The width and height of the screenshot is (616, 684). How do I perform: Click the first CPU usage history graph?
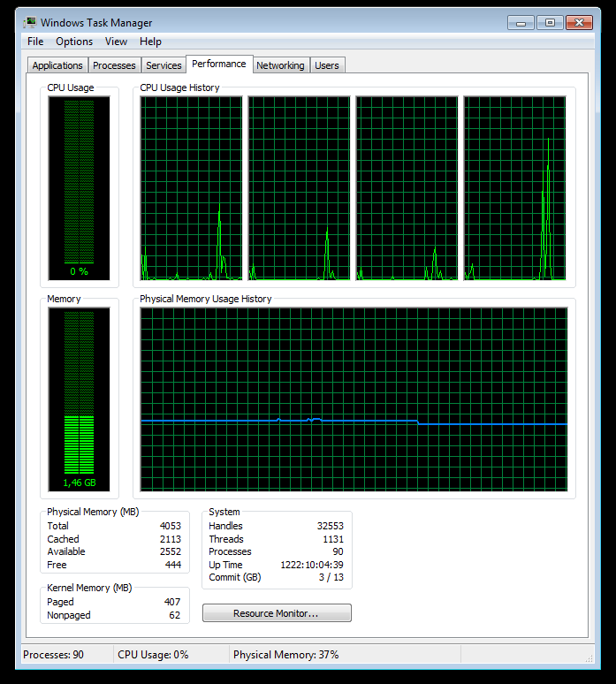pyautogui.click(x=191, y=188)
